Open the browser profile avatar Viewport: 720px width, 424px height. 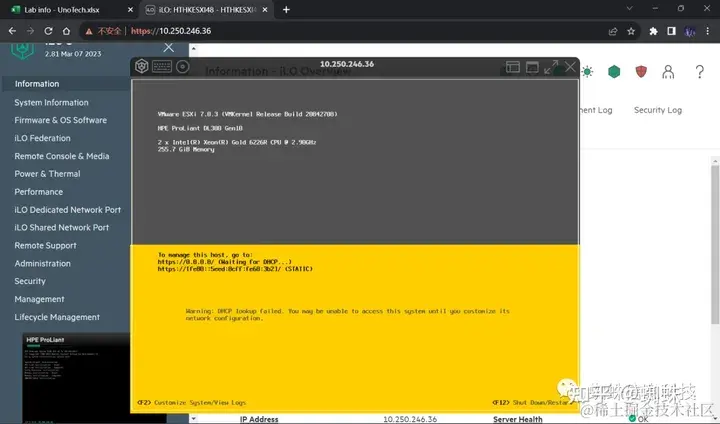[x=690, y=31]
